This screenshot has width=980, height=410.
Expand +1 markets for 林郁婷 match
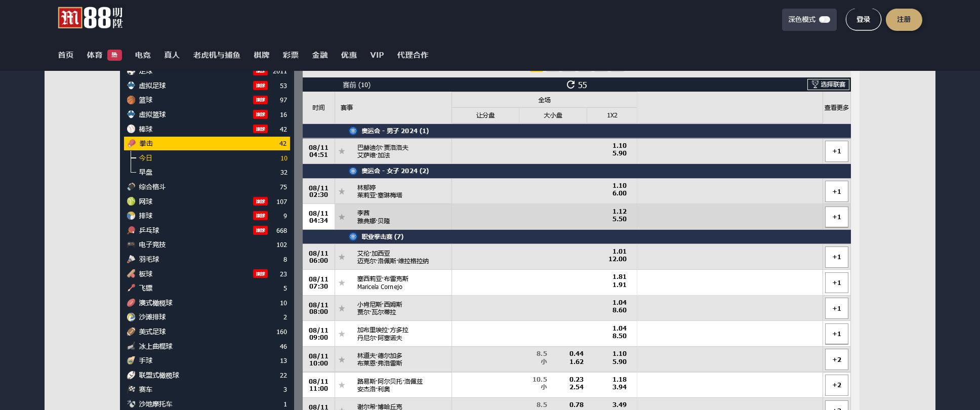836,191
